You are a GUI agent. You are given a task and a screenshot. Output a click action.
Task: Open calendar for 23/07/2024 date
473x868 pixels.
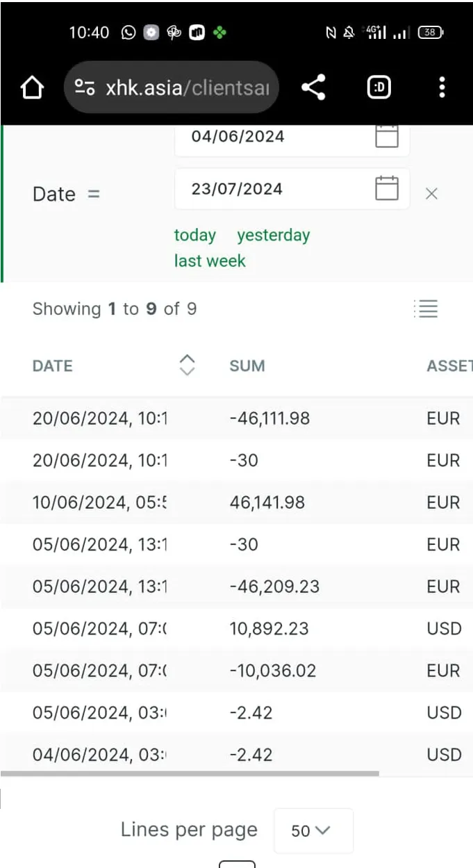[387, 188]
